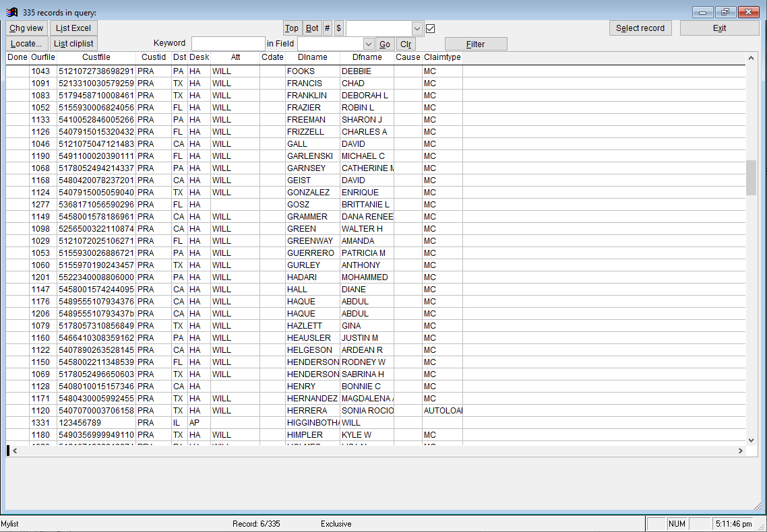The image size is (767, 532).
Task: Click last name HEAUSLER
Action: (x=309, y=338)
